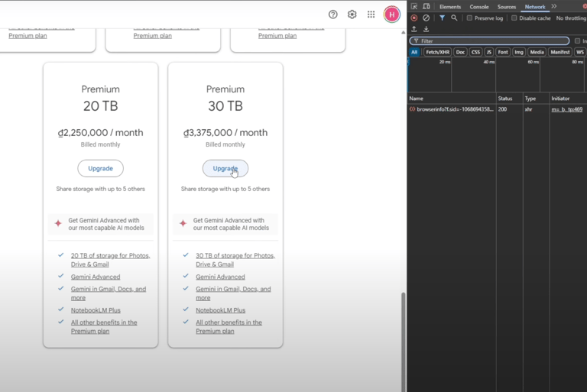587x392 pixels.
Task: Filter requests by WS type
Action: click(x=580, y=52)
